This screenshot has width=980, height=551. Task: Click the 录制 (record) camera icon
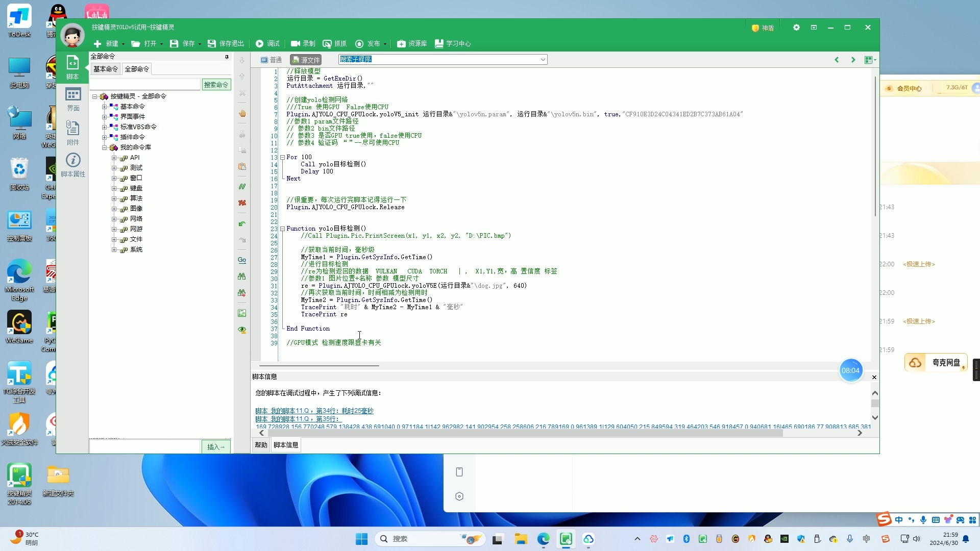[295, 44]
